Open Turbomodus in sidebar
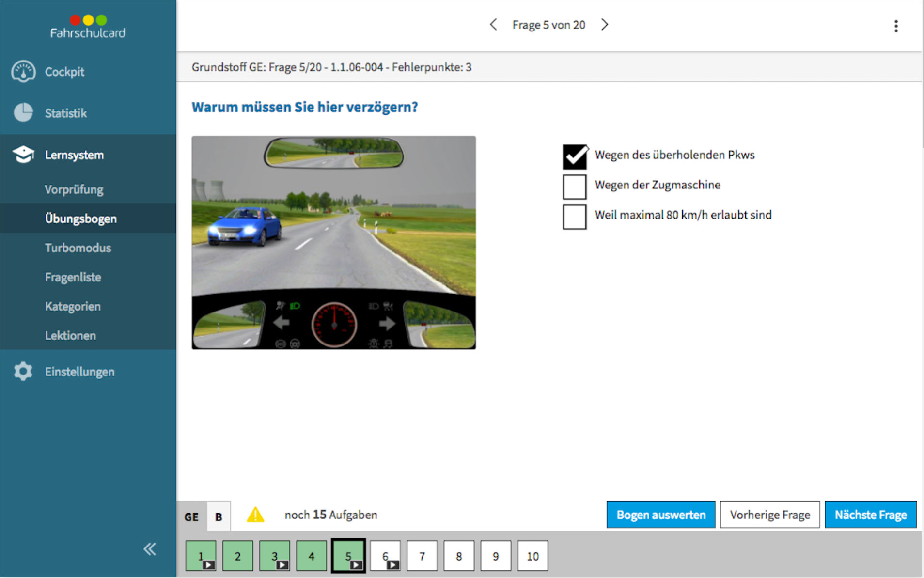Screen dimensions: 924x578 pyautogui.click(x=78, y=248)
